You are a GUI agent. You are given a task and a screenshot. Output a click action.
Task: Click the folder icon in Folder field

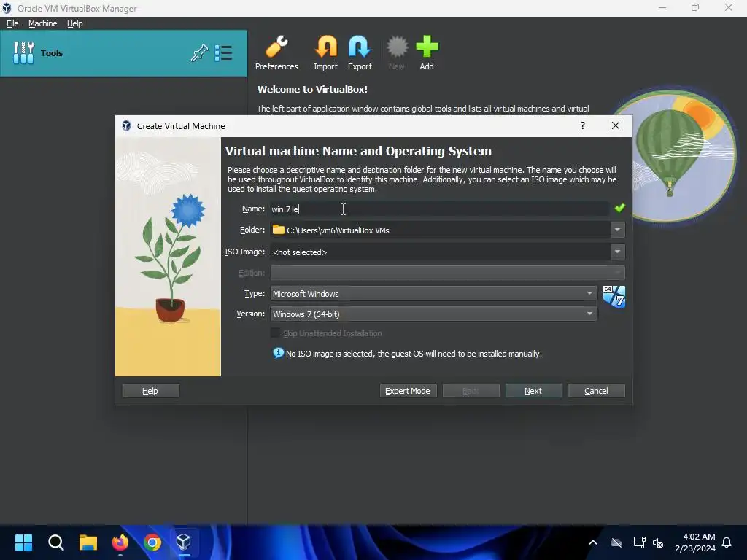(278, 230)
